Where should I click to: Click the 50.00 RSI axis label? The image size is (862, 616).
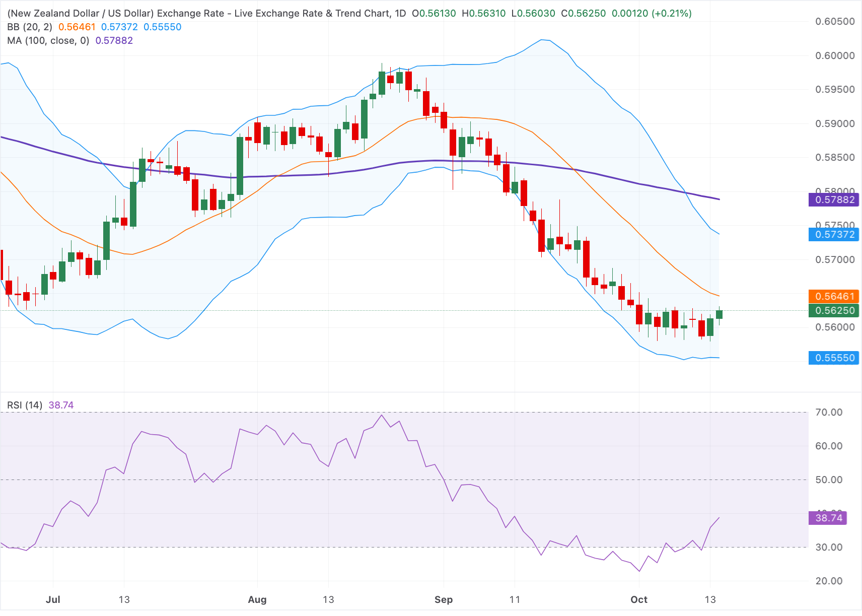(x=829, y=480)
